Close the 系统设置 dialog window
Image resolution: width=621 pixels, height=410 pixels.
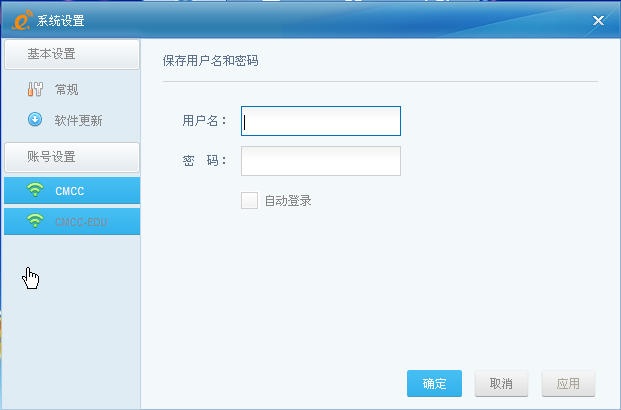pyautogui.click(x=599, y=20)
